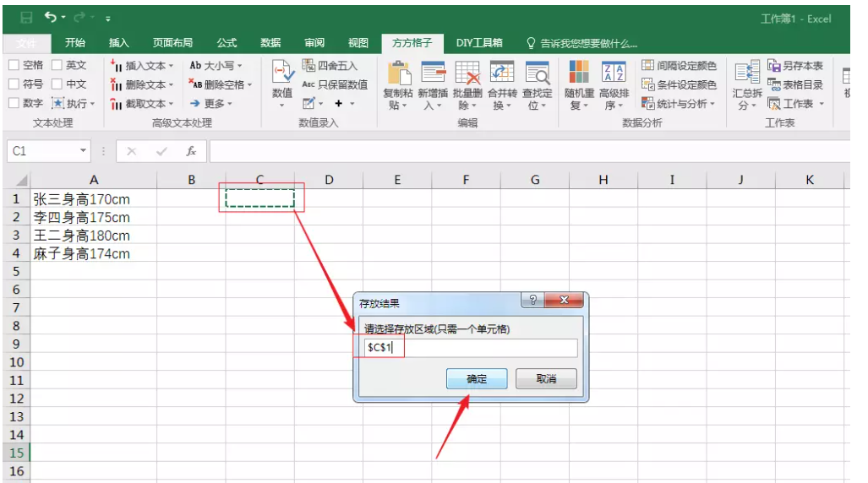Select cell 张三身高170cm

click(x=94, y=198)
